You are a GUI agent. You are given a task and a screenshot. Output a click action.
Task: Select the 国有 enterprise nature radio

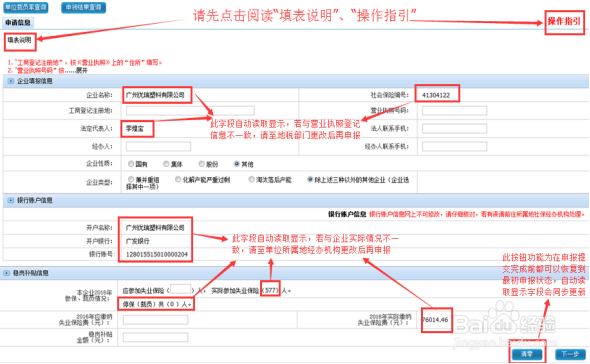click(131, 164)
